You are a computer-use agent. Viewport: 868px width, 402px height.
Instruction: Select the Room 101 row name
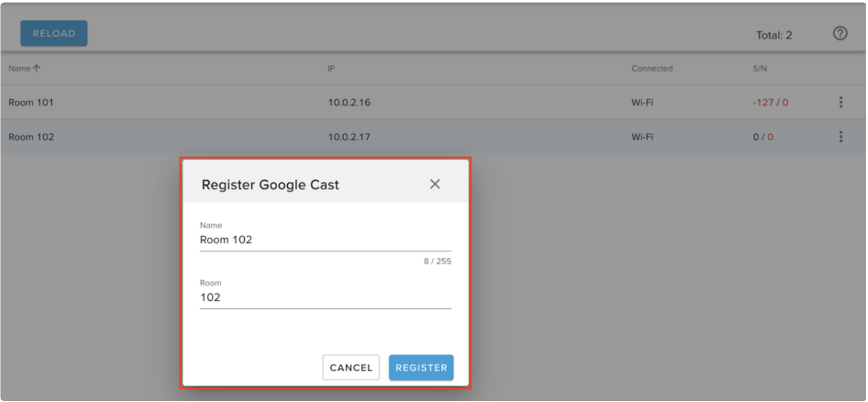tap(31, 103)
